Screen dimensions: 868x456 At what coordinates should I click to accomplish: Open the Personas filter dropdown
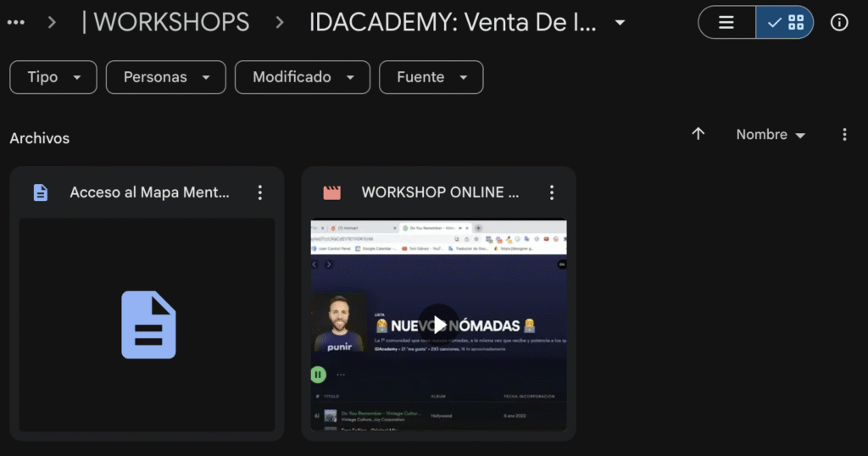click(x=165, y=77)
